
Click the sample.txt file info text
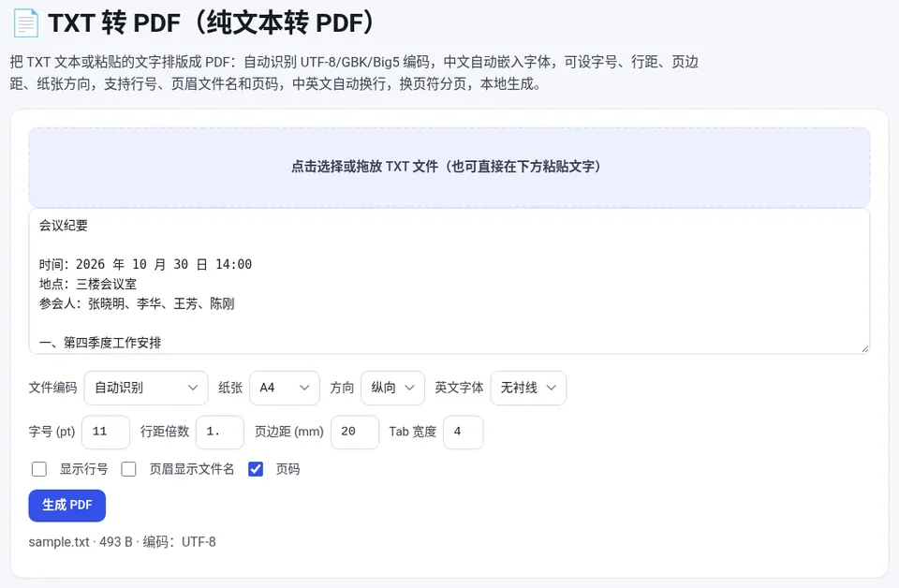pos(122,541)
